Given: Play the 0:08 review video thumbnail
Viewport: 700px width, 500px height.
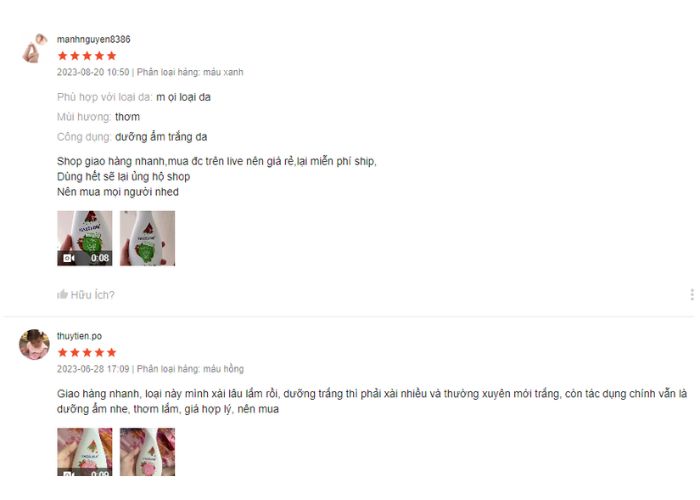Looking at the screenshot, I should click(x=85, y=238).
